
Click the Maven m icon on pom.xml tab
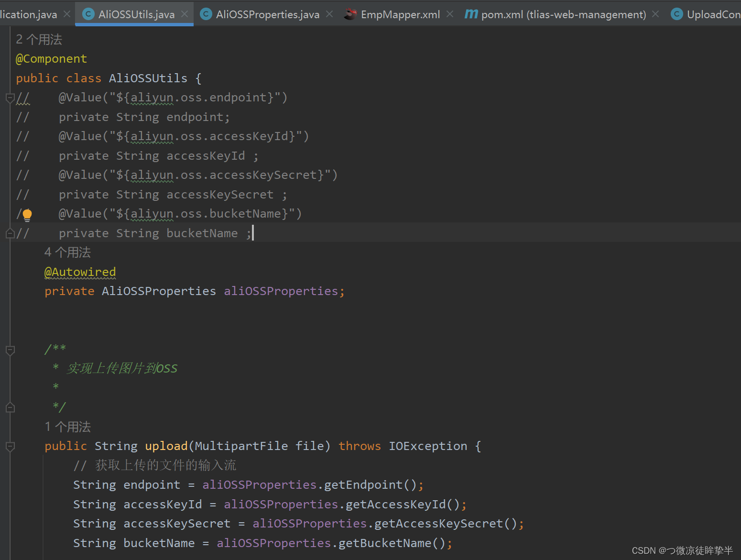(x=471, y=14)
